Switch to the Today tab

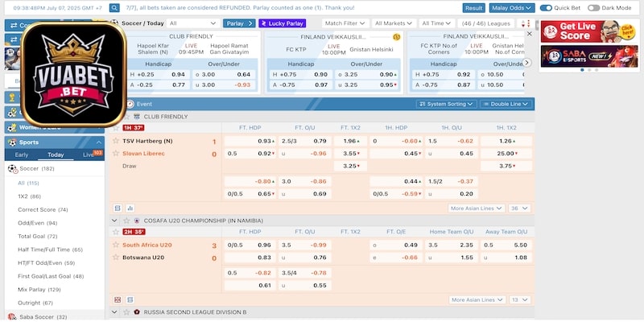(56, 155)
